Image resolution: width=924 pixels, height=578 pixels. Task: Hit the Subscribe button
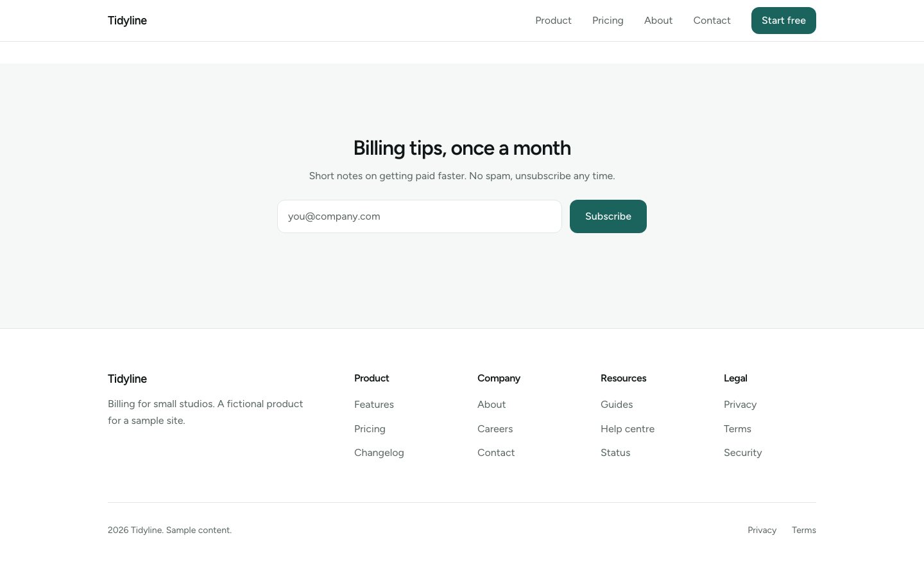pyautogui.click(x=608, y=216)
